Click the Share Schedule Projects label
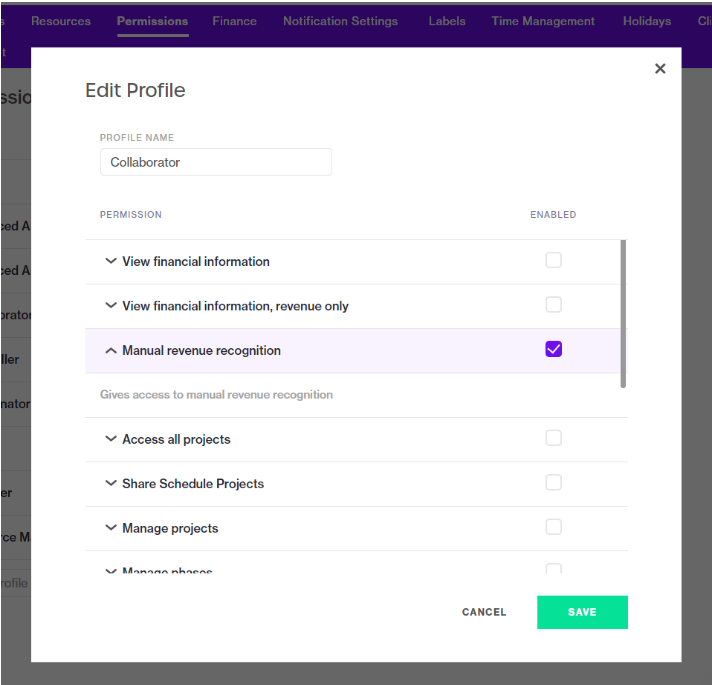This screenshot has width=712, height=685. click(x=193, y=484)
